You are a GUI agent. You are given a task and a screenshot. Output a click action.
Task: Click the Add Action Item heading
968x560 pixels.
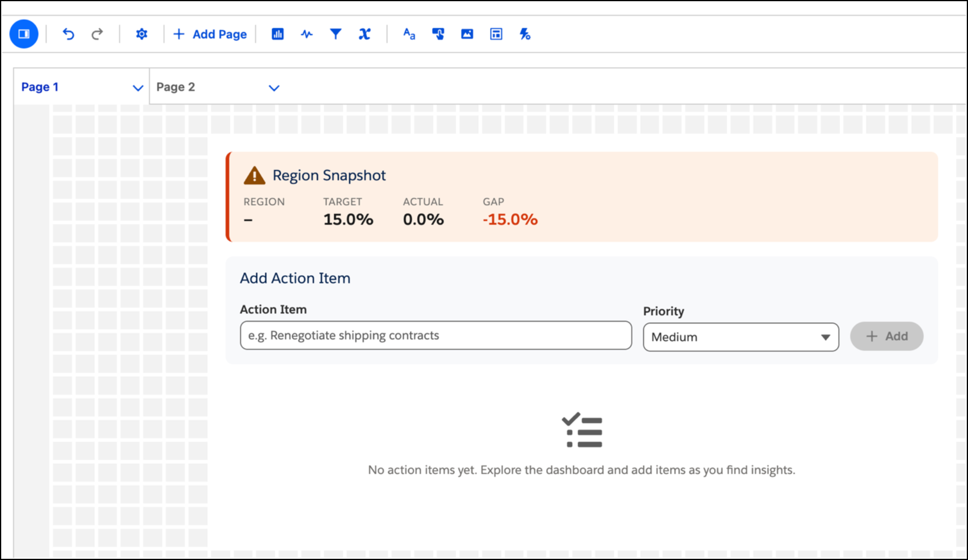[295, 278]
